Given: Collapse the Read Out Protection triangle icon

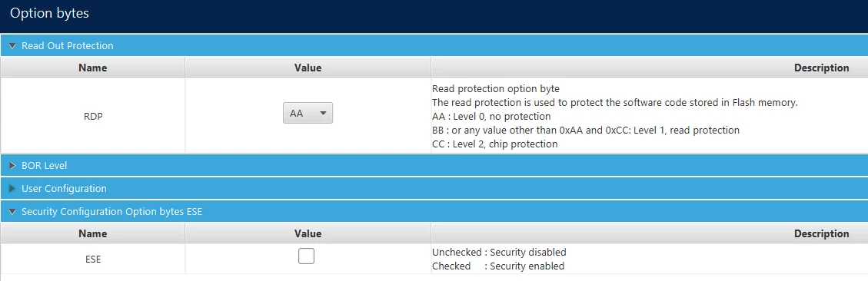Looking at the screenshot, I should (x=12, y=46).
